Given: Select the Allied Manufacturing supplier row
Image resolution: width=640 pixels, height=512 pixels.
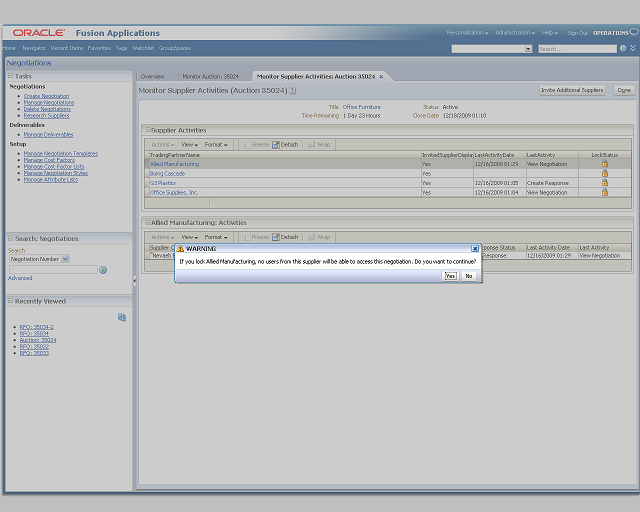Looking at the screenshot, I should coord(388,164).
